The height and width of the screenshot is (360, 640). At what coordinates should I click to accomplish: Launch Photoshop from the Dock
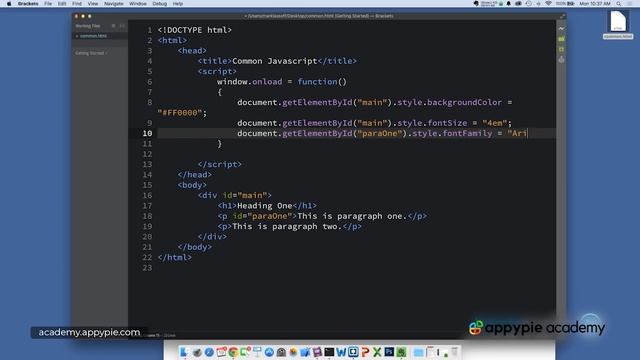coord(389,352)
